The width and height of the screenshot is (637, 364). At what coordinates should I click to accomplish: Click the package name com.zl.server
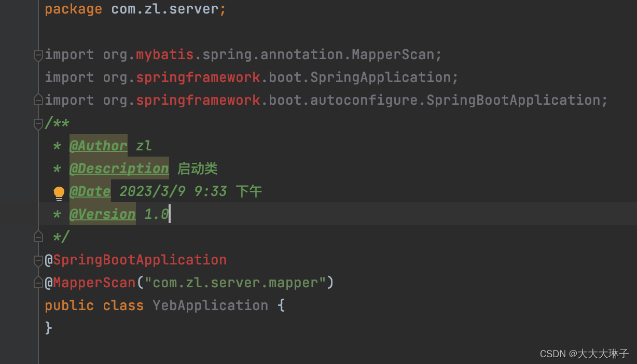point(164,9)
